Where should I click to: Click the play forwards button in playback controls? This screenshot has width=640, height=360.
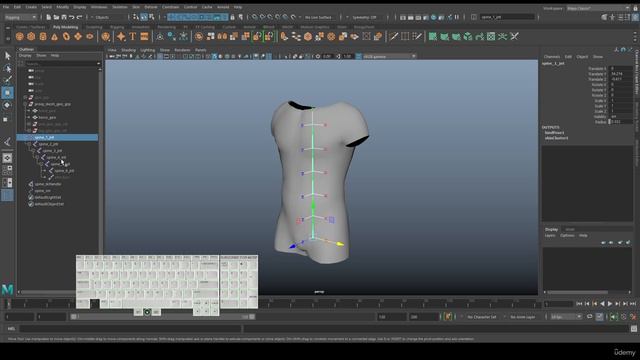pyautogui.click(x=610, y=304)
